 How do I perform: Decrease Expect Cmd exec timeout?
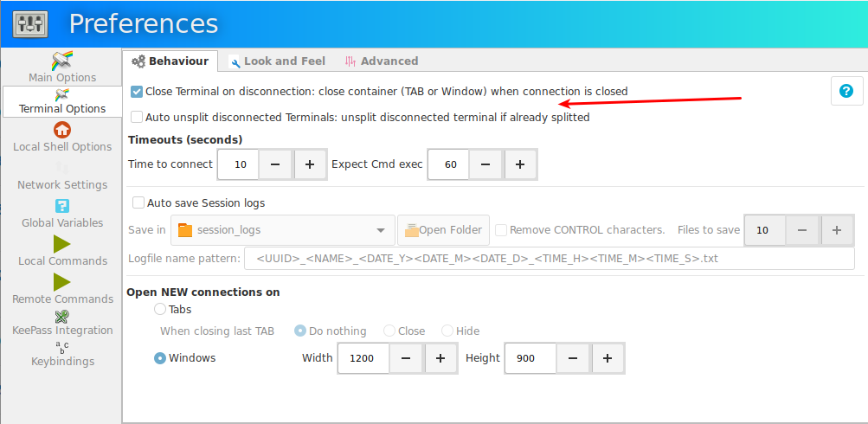tap(485, 164)
